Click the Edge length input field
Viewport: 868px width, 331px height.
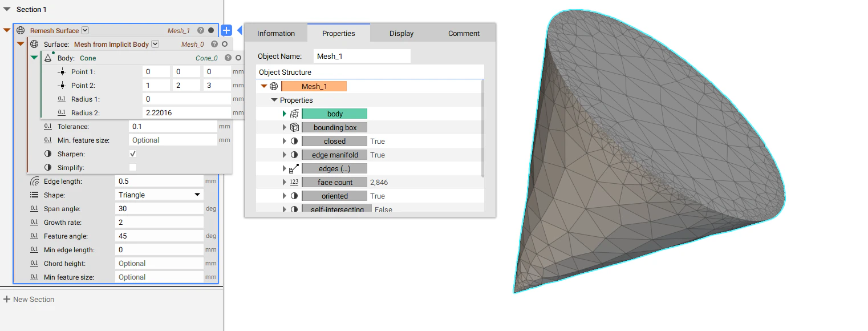[159, 181]
